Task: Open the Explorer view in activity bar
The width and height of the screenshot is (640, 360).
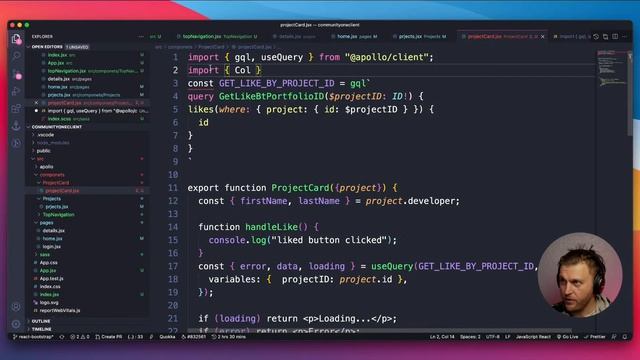Action: pyautogui.click(x=16, y=39)
